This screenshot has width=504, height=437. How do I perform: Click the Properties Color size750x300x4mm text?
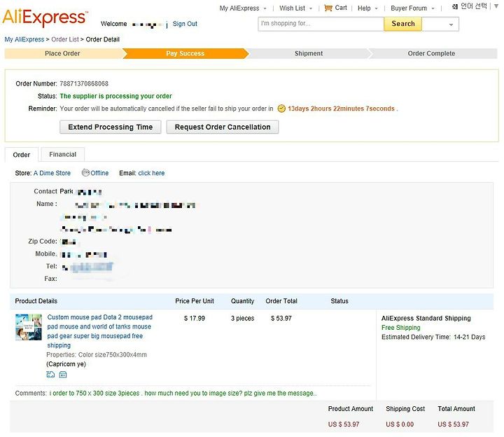click(97, 354)
